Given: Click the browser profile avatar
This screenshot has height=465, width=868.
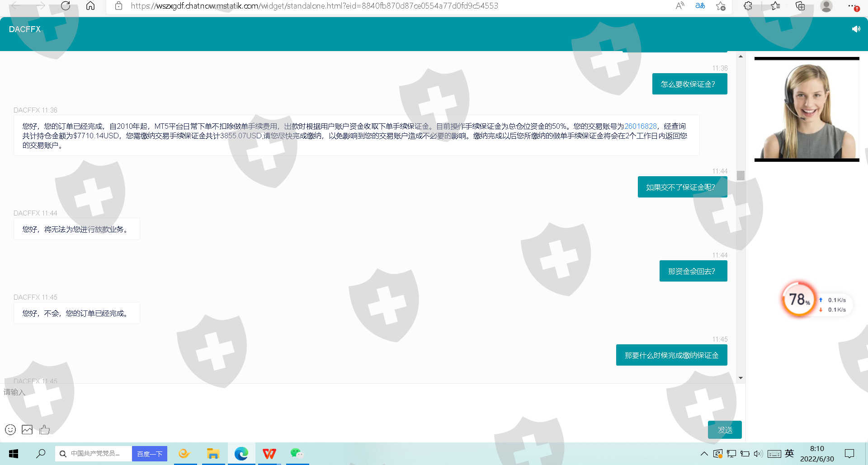Looking at the screenshot, I should pyautogui.click(x=826, y=6).
